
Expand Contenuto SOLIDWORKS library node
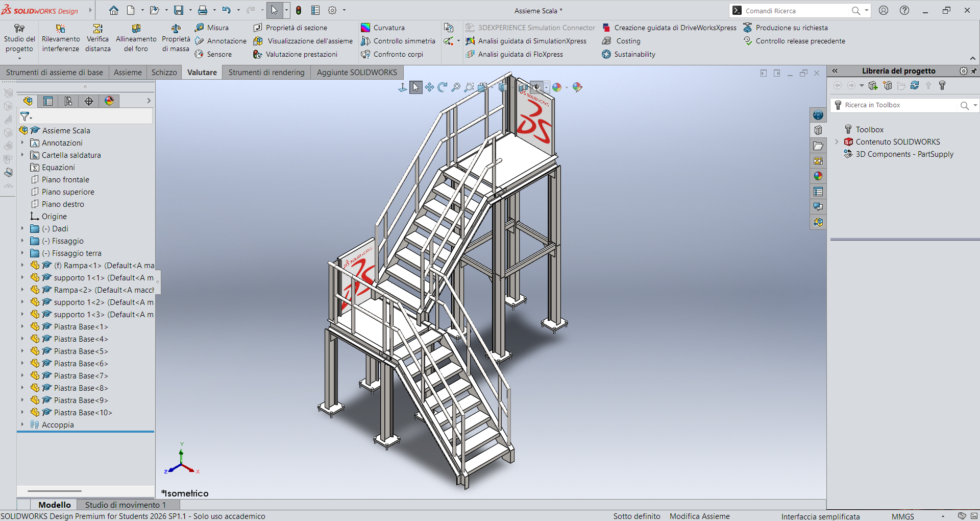click(x=837, y=142)
